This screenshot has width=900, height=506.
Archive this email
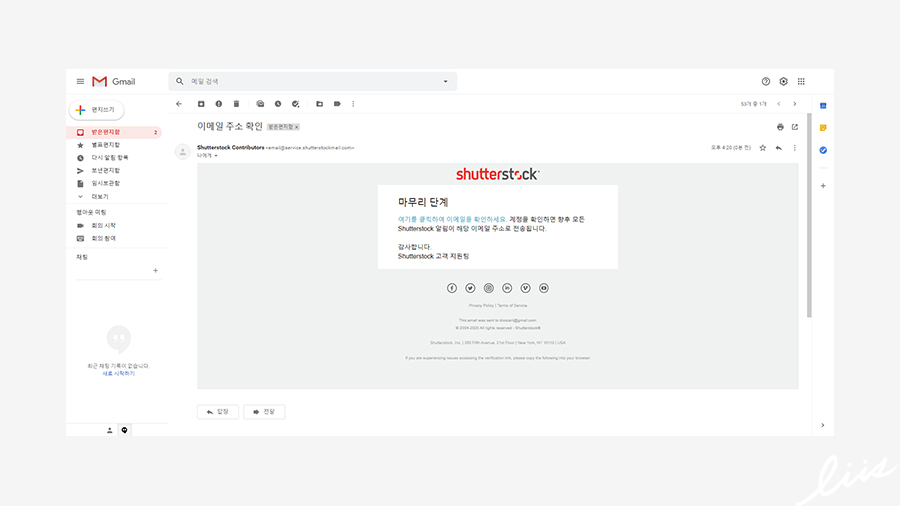[201, 104]
